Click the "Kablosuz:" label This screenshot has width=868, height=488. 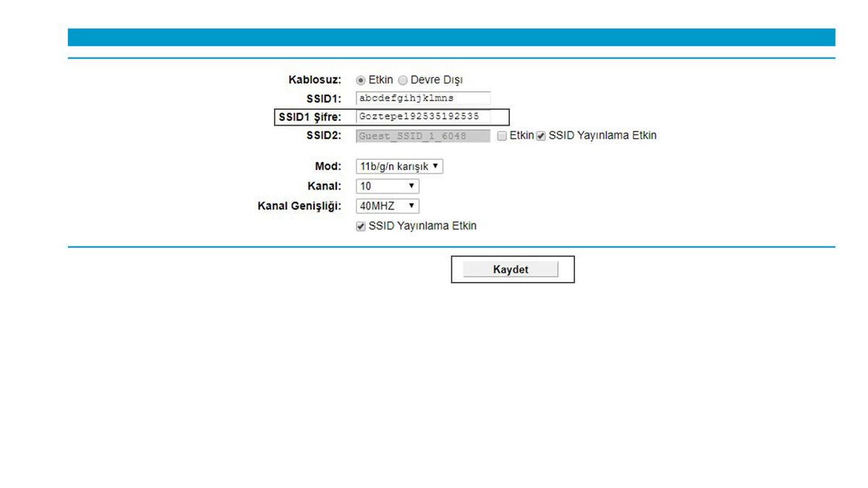316,80
